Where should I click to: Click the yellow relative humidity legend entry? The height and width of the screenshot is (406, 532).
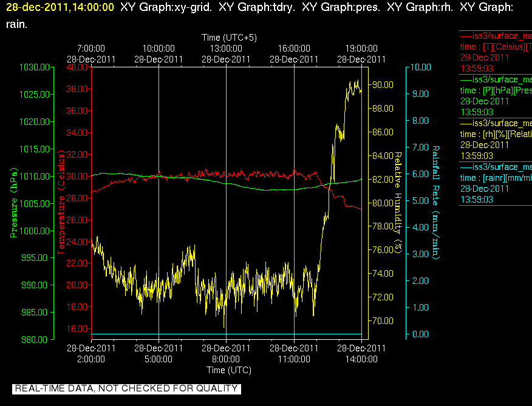click(496, 140)
